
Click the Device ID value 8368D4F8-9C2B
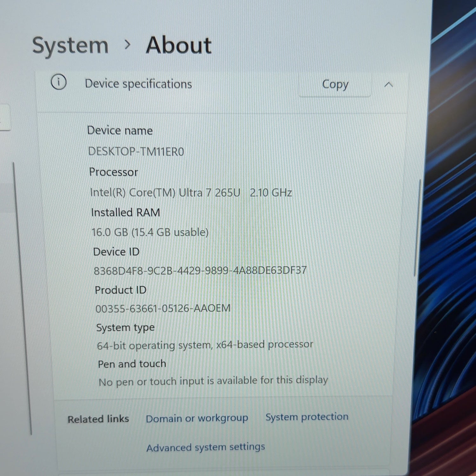pyautogui.click(x=200, y=270)
